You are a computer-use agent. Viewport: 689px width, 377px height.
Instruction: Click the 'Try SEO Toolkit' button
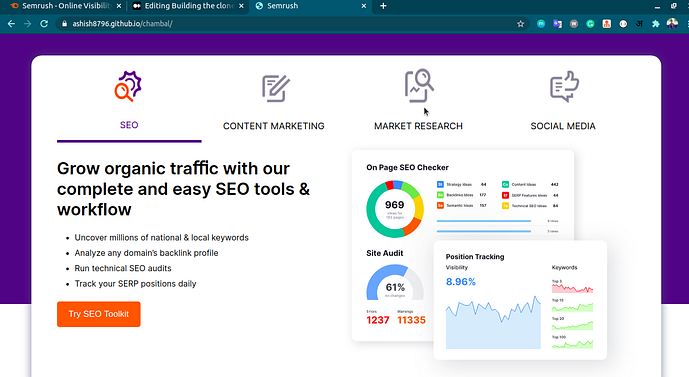tap(99, 314)
